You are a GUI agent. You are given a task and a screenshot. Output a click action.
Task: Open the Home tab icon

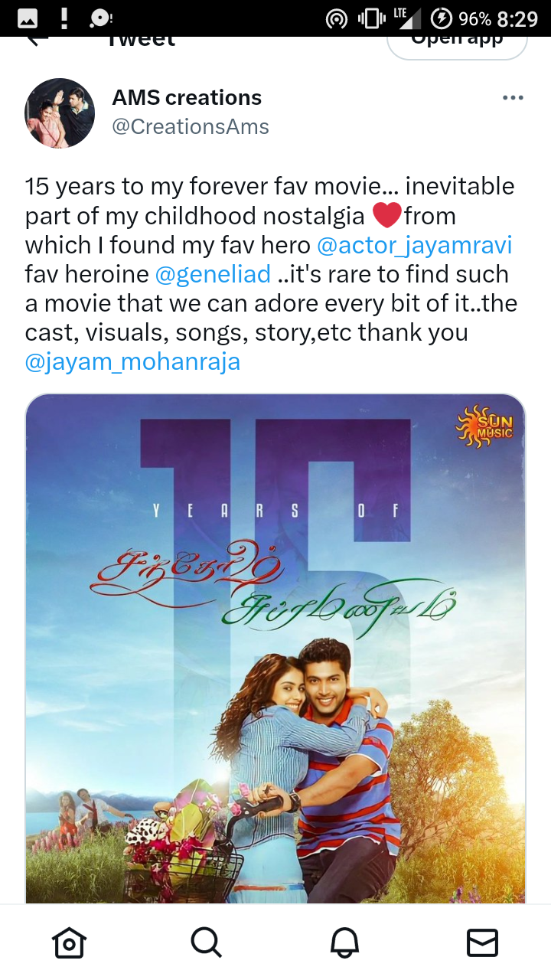[69, 942]
